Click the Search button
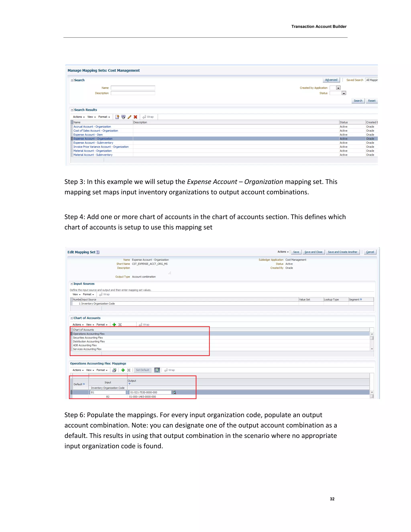 pyautogui.click(x=358, y=101)
